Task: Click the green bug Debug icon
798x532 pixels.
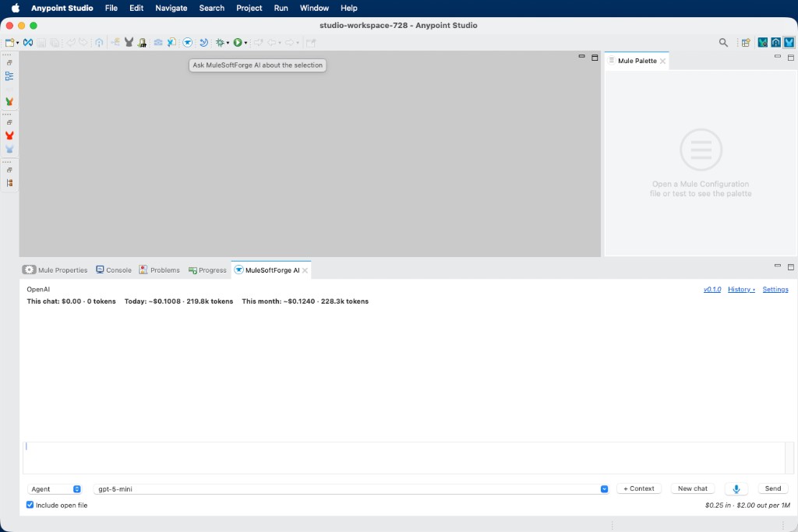Action: click(220, 43)
